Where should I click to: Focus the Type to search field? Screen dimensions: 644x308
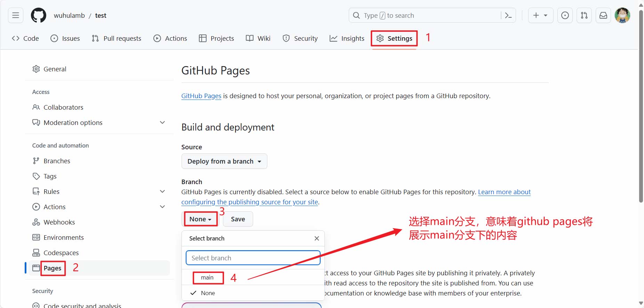point(432,15)
